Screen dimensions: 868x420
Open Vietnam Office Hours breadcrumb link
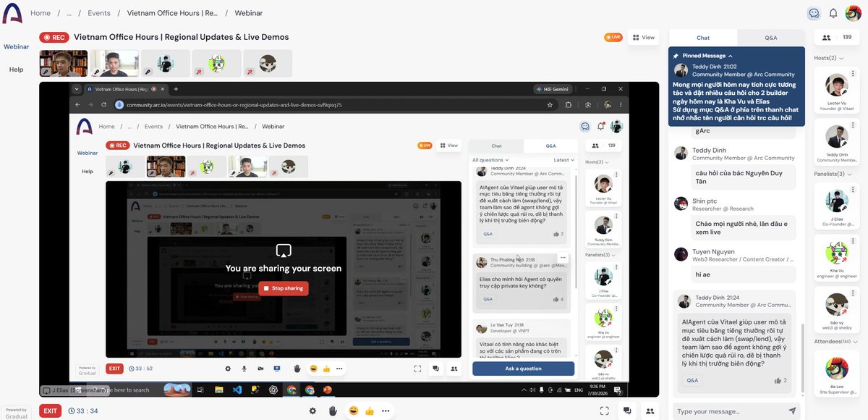click(x=173, y=13)
